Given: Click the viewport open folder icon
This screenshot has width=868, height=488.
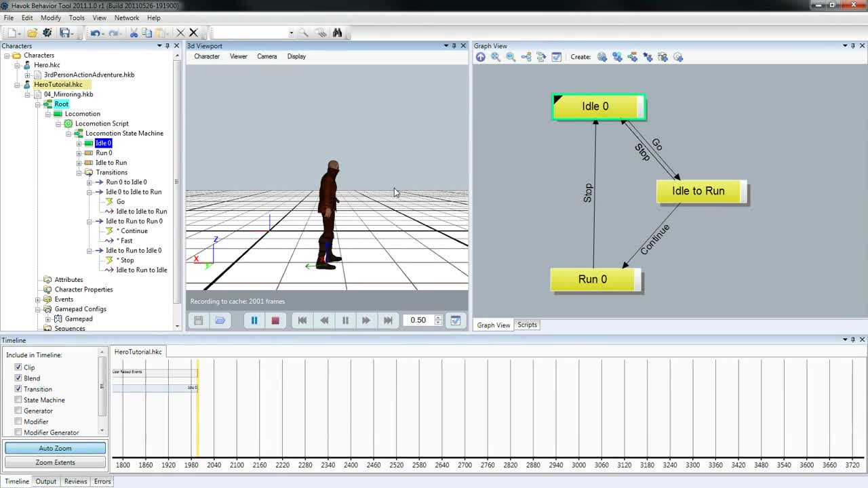Looking at the screenshot, I should point(220,321).
